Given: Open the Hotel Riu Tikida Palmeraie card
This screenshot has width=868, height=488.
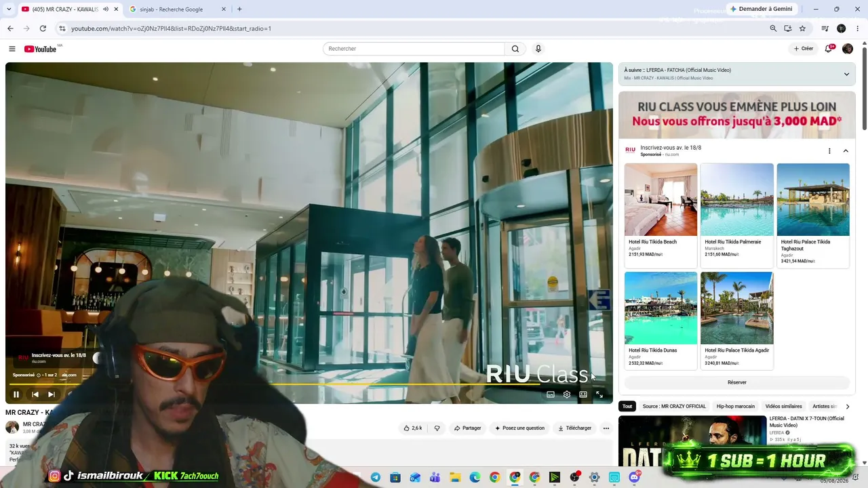Looking at the screenshot, I should click(736, 216).
